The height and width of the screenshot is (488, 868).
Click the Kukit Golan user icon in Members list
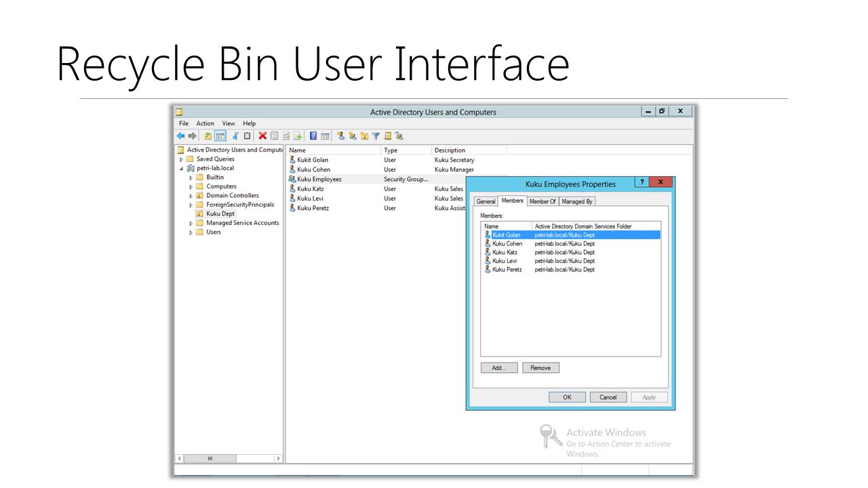(x=488, y=235)
